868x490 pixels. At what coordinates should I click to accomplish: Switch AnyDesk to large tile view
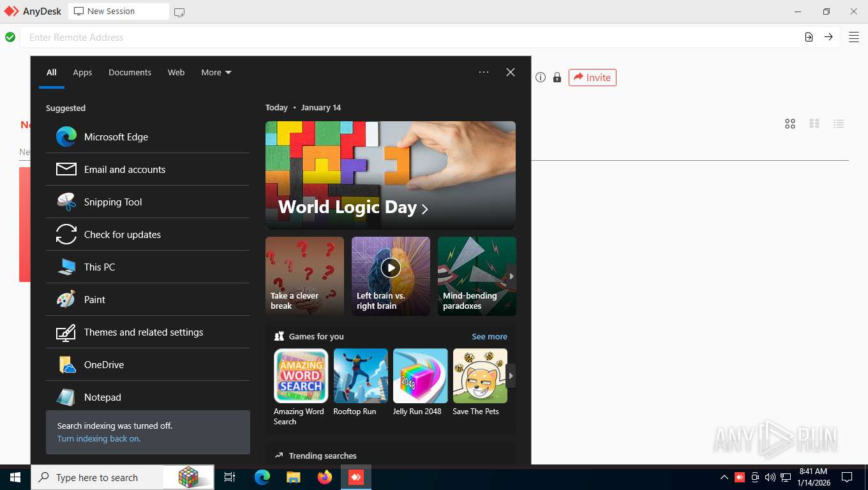coord(790,124)
